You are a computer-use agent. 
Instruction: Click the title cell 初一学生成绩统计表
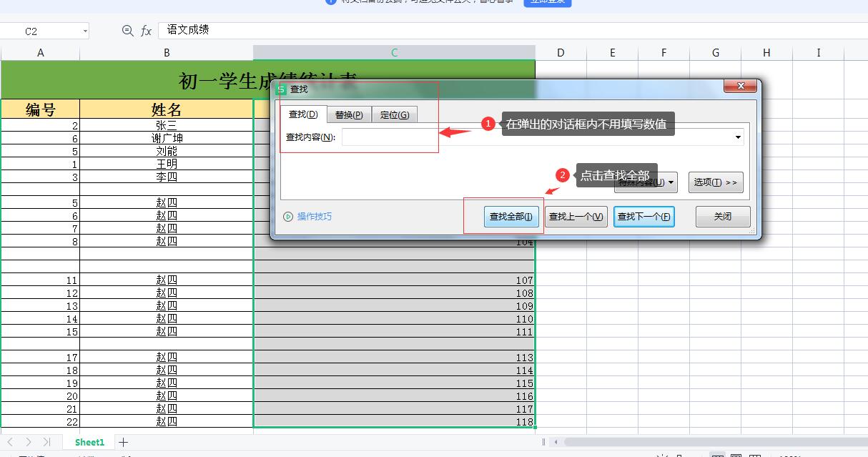[268, 80]
